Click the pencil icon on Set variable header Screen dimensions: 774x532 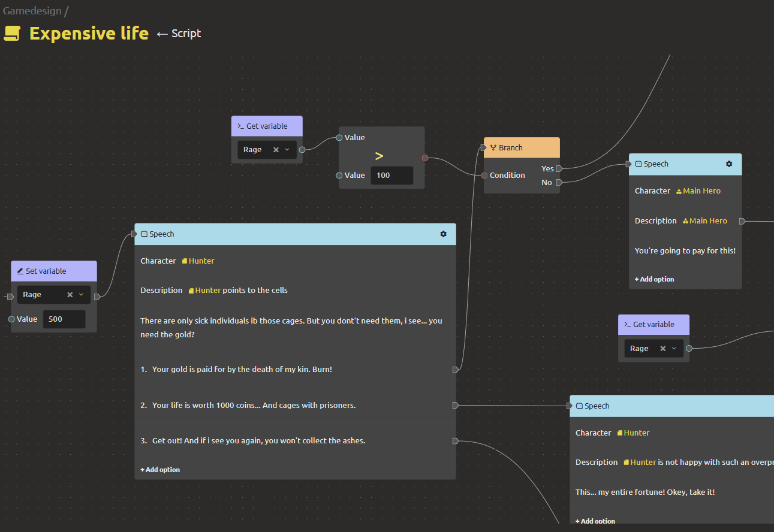20,271
